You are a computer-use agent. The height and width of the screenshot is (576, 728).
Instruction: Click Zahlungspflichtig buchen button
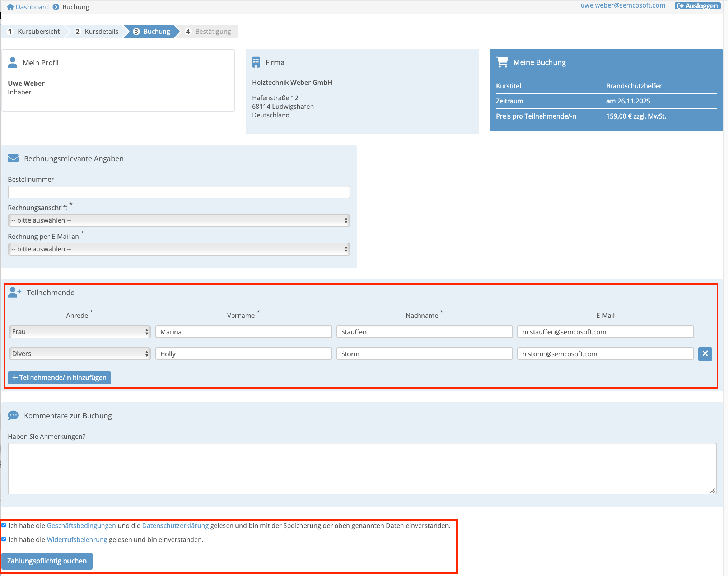47,561
